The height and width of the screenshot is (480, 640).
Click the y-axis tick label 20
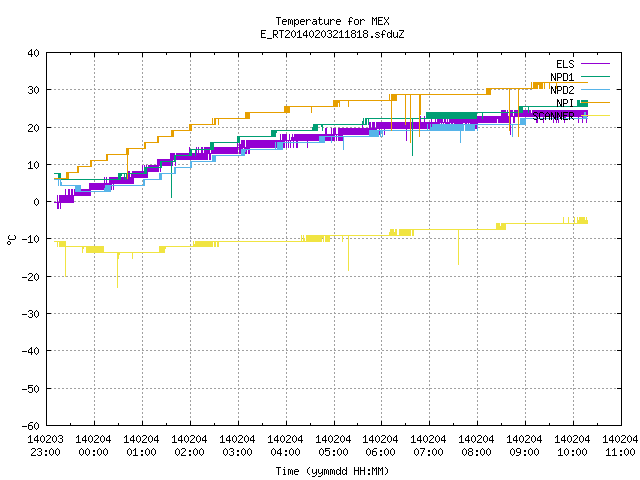point(33,128)
